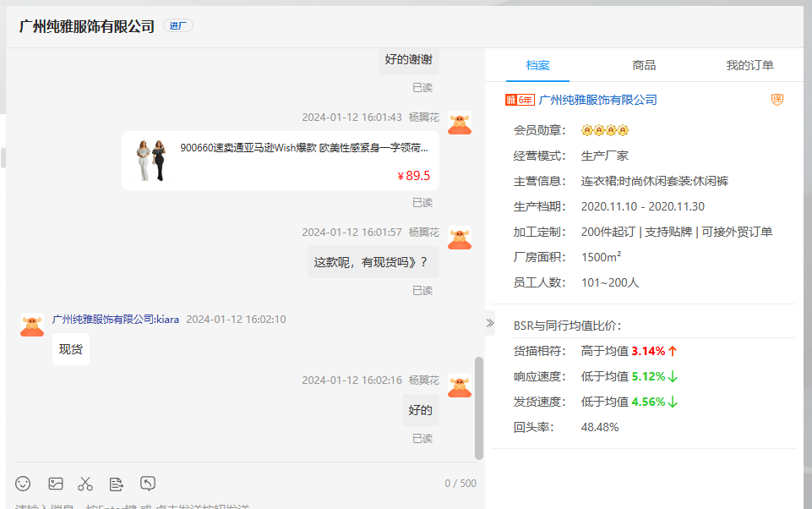Click avatar of 16:01:57 message
This screenshot has height=509, width=812.
coord(460,238)
